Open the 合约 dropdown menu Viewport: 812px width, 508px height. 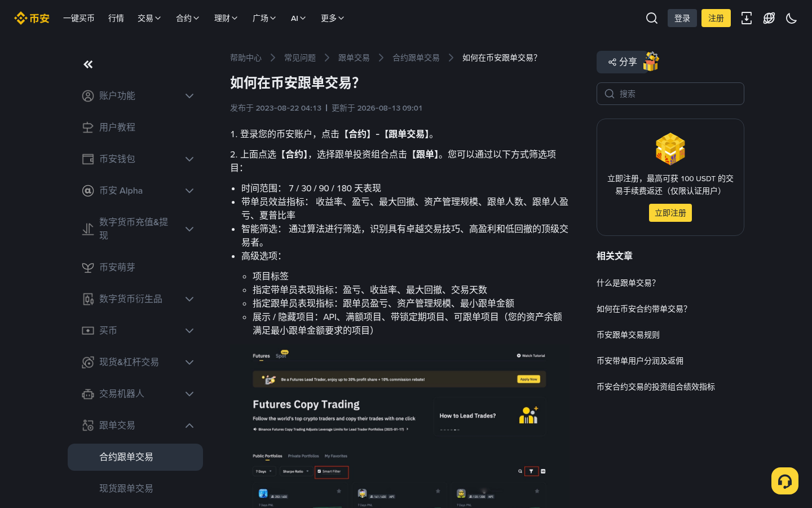pos(188,18)
